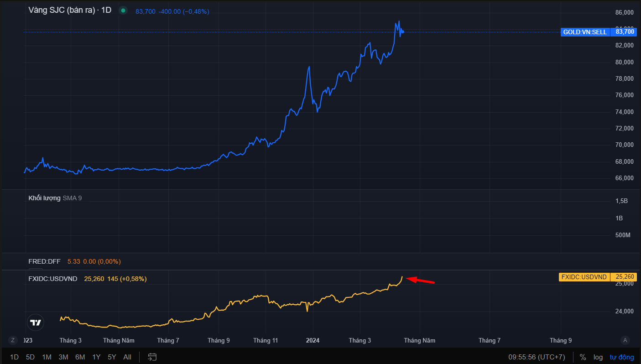Screen dimensions: 641x364
Task: Click the green market status dot
Action: (x=123, y=10)
